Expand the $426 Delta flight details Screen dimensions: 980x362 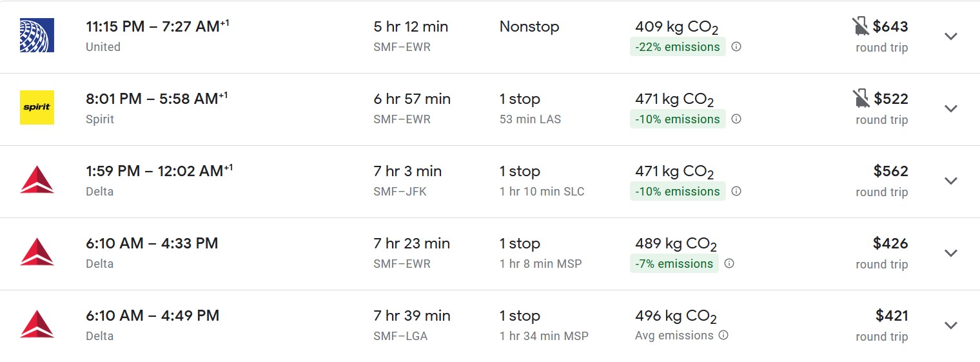(950, 253)
